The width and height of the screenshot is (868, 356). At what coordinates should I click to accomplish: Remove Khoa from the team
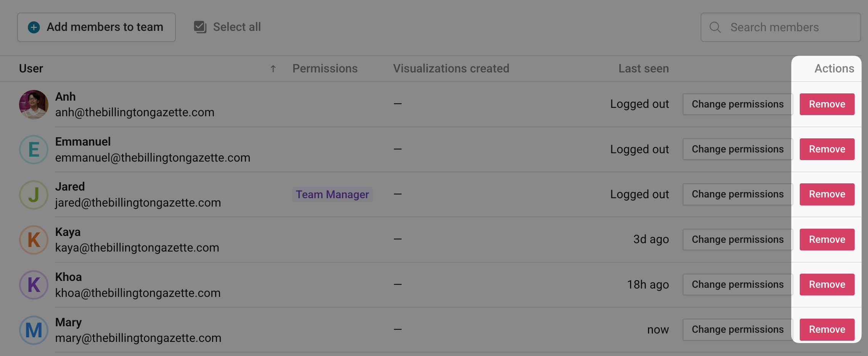click(827, 284)
